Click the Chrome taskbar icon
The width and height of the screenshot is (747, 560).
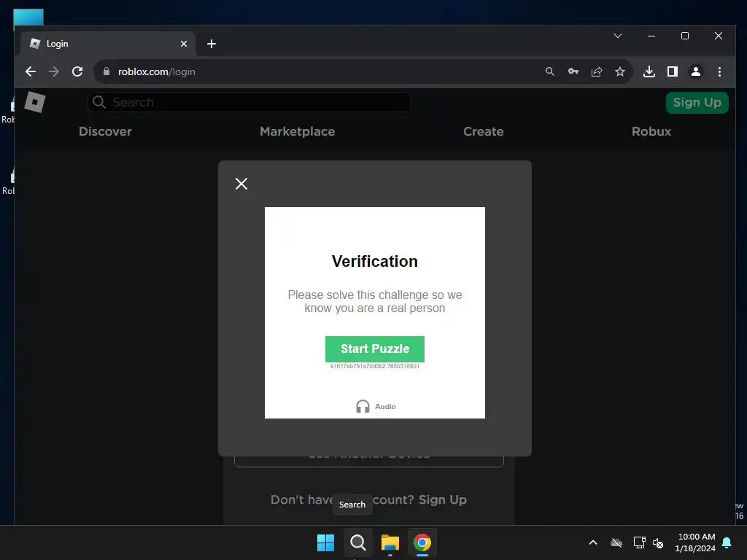(x=422, y=542)
